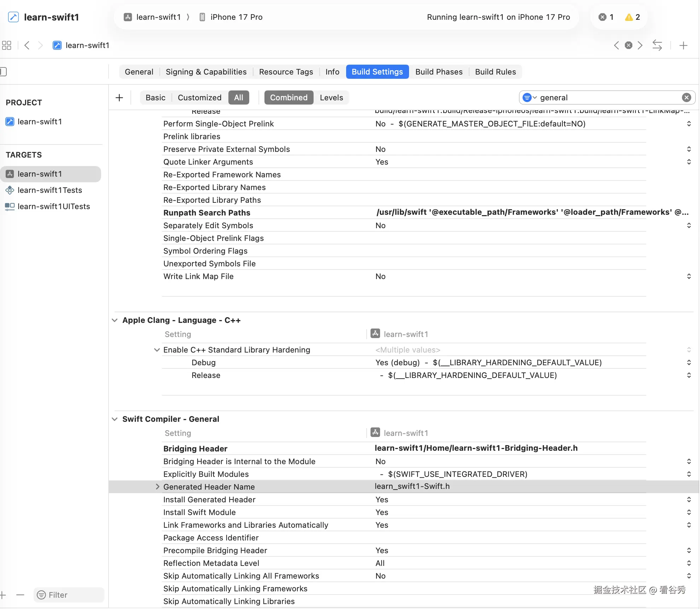Open the Build Rules tab
The image size is (700, 609).
coord(495,72)
